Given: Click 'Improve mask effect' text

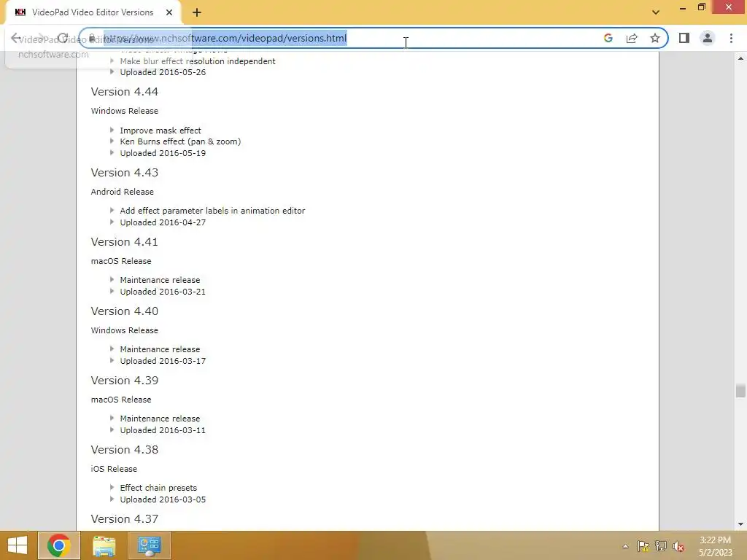Looking at the screenshot, I should [x=160, y=130].
